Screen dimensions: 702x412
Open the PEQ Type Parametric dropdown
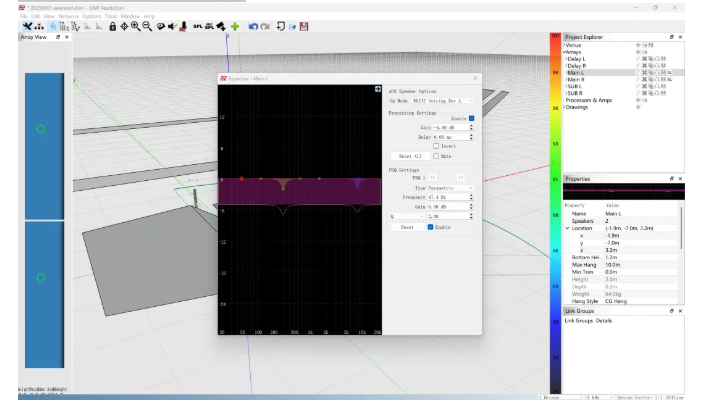452,187
